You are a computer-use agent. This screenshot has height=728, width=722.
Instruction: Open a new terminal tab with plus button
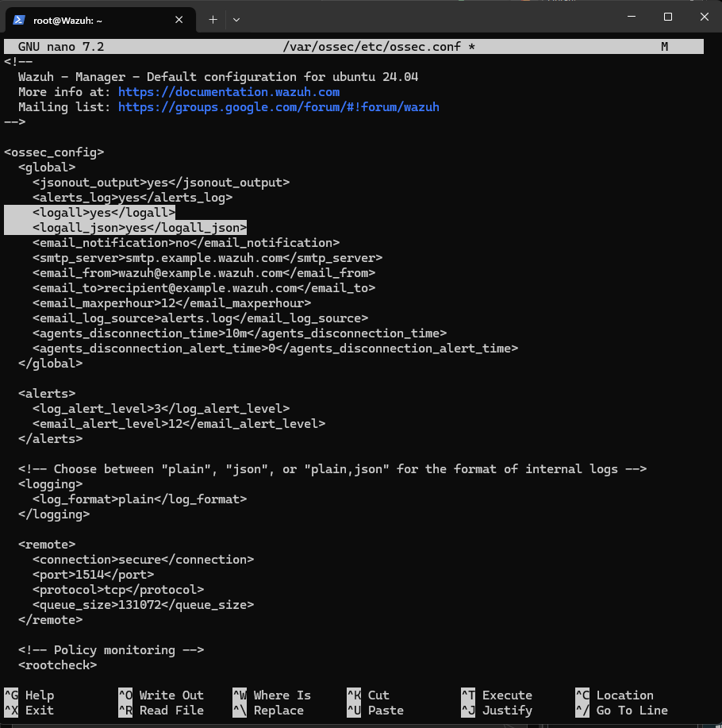[213, 20]
